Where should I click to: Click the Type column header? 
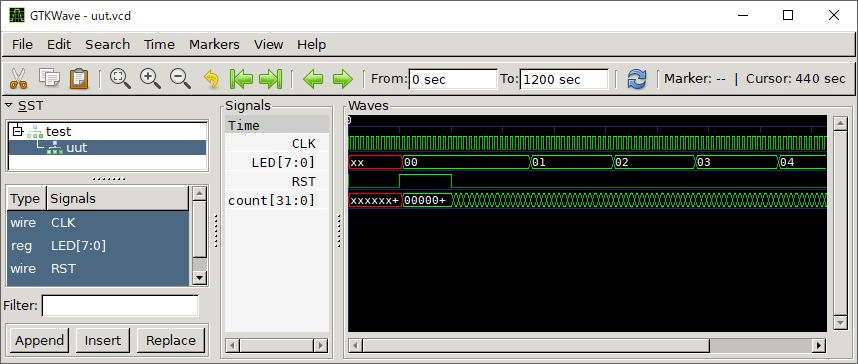point(26,199)
